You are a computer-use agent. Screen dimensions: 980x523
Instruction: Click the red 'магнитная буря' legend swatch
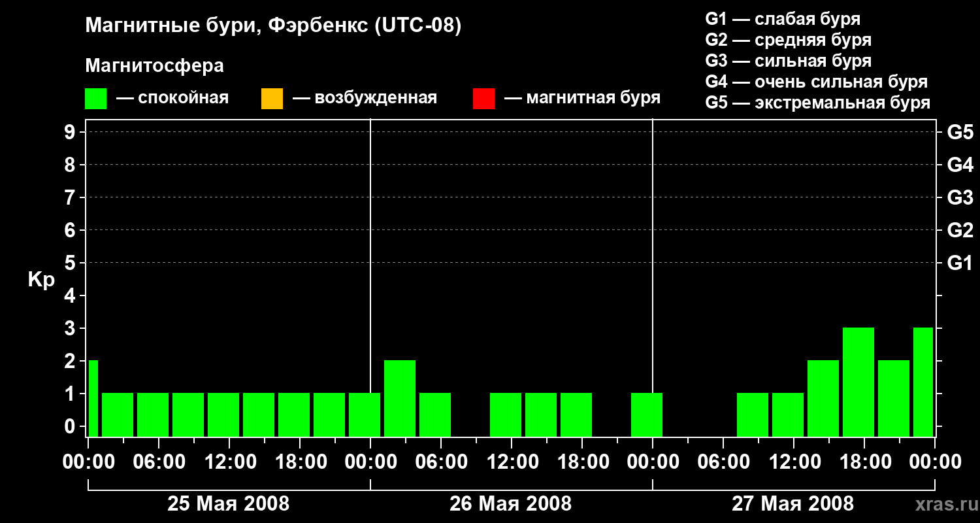(483, 99)
